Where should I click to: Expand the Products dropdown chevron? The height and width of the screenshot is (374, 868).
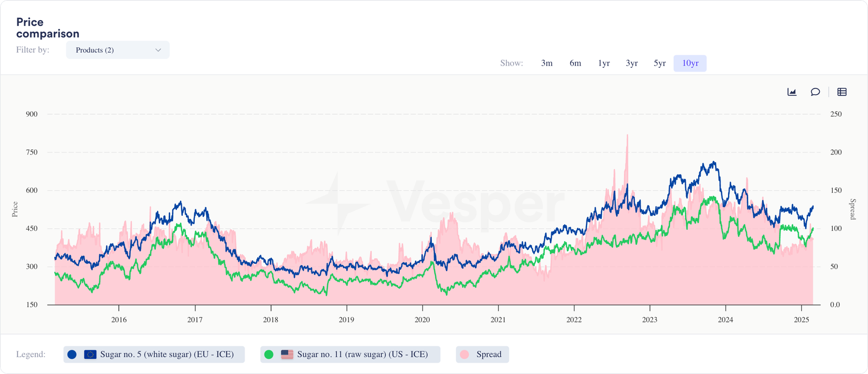coord(158,50)
